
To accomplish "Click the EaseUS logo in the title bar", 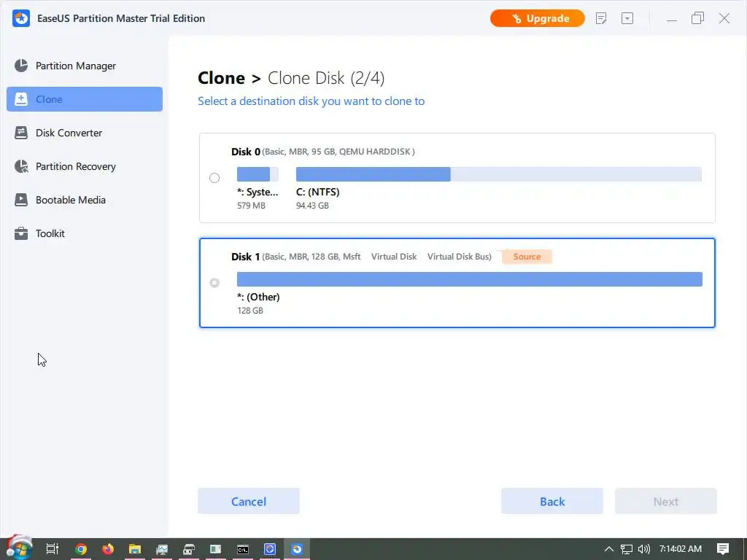I will 21,18.
